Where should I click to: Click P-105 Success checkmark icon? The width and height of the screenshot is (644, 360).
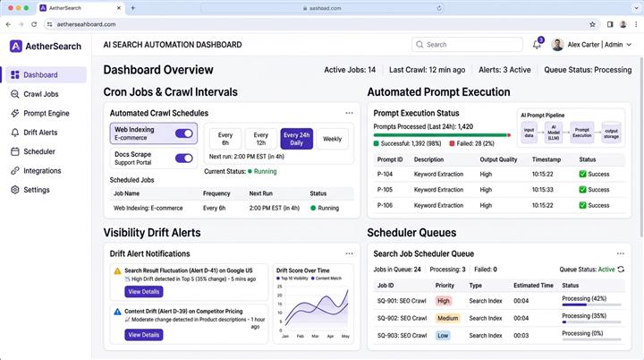582,190
